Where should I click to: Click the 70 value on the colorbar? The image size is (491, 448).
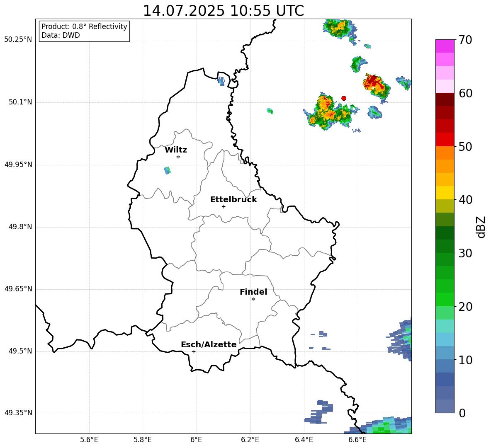click(465, 40)
